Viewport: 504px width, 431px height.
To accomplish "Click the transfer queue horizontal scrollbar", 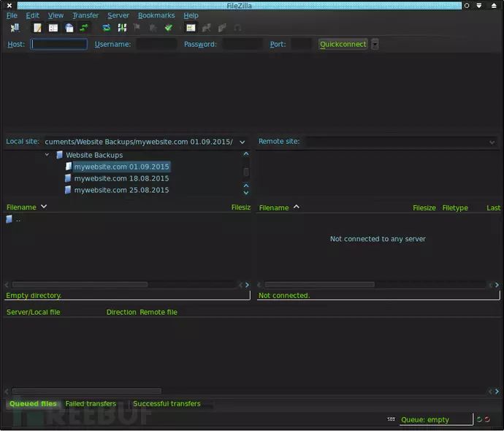I will click(87, 391).
